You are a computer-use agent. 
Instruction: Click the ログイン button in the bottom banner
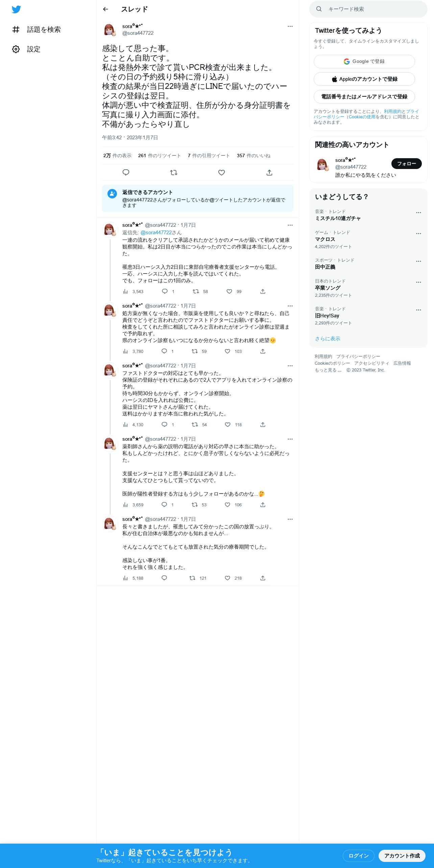(358, 855)
